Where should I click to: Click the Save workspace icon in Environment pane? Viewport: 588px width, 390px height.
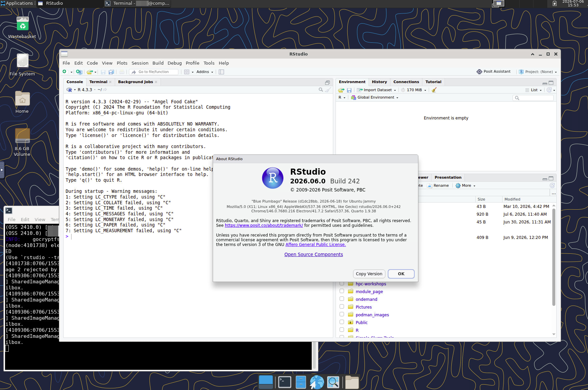[349, 90]
